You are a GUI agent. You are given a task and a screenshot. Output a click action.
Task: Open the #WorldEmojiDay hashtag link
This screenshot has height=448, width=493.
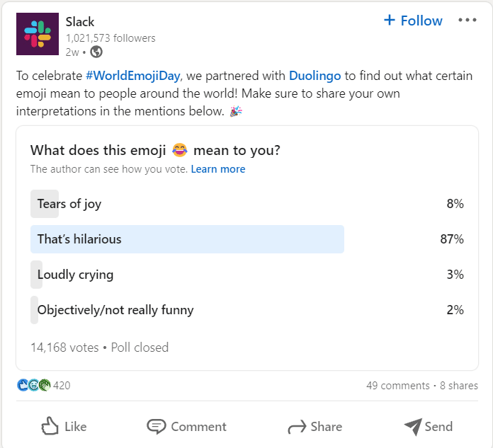point(132,76)
